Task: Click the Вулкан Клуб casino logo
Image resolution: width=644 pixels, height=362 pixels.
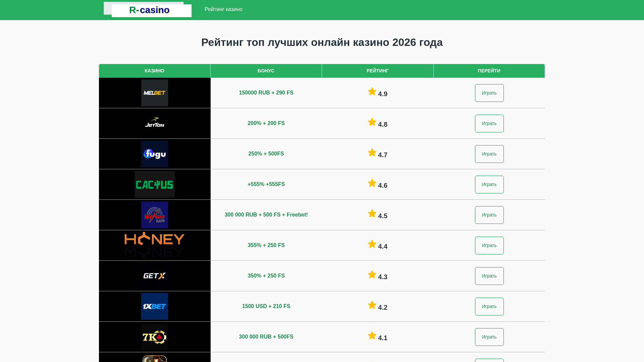Action: coord(155,215)
